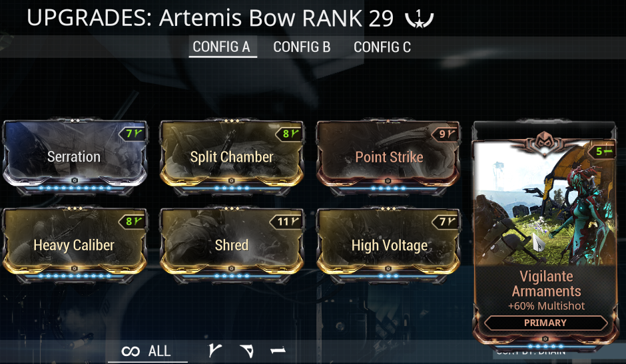626x364 pixels.
Task: Click the 11 drain badge on Shred
Action: click(286, 221)
